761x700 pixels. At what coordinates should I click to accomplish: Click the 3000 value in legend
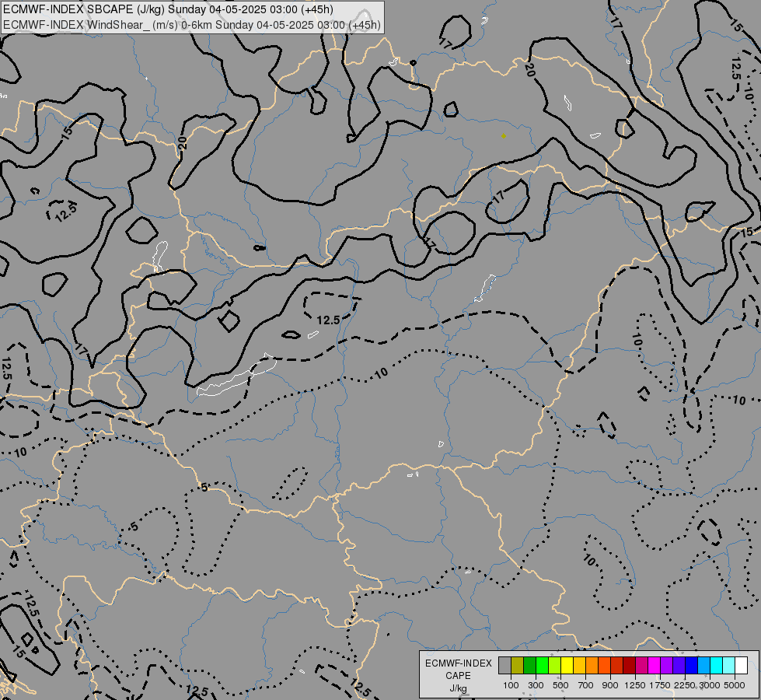click(x=710, y=685)
